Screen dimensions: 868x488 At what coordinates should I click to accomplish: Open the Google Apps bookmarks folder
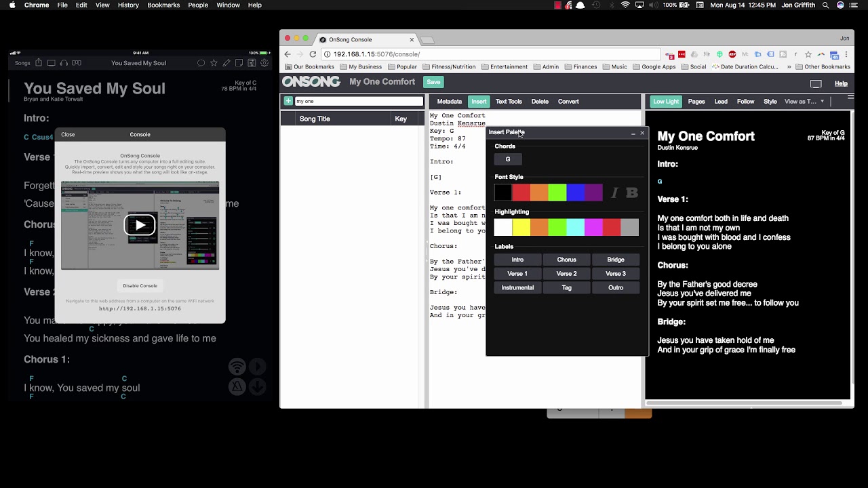click(654, 67)
